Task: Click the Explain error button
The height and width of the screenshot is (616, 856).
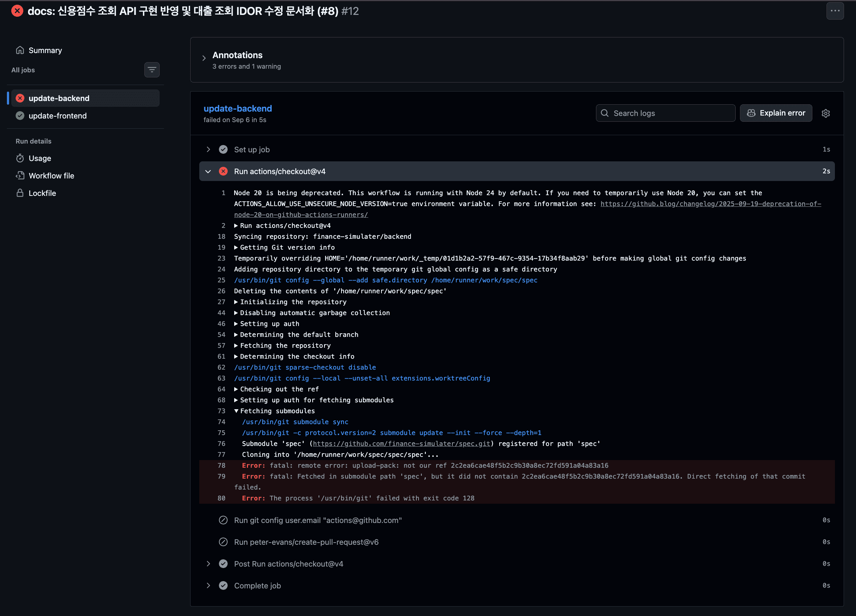Action: pos(776,113)
